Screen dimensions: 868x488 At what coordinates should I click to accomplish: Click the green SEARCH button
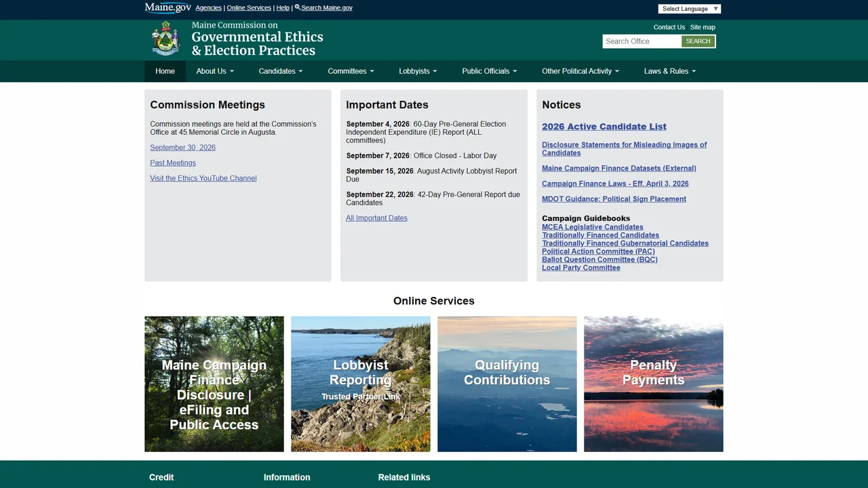tap(698, 41)
